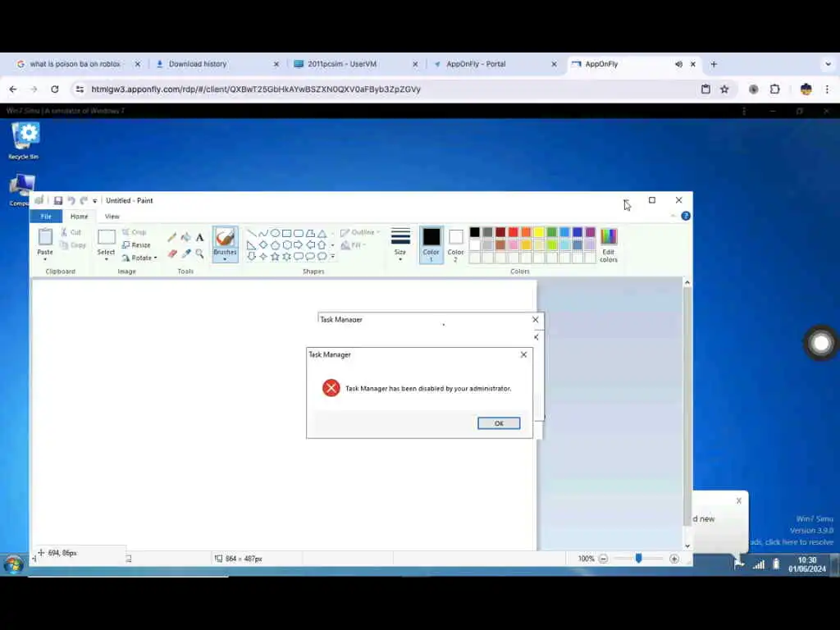Mute the AppOnFly tab speaker icon
The height and width of the screenshot is (630, 840).
(678, 64)
